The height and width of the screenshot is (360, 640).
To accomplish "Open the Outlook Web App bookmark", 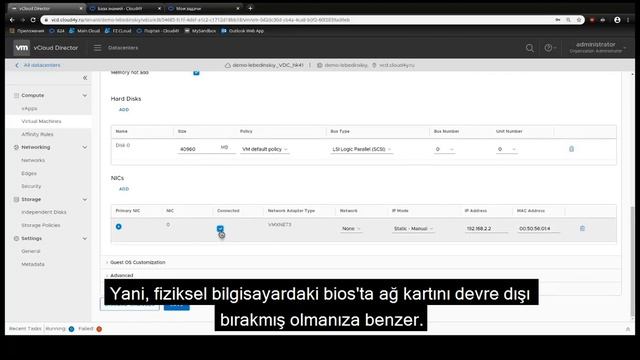I will (242, 31).
